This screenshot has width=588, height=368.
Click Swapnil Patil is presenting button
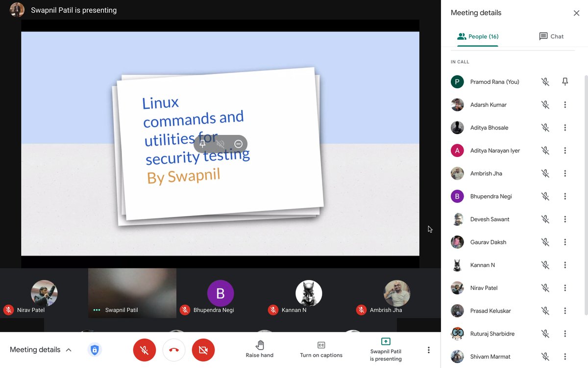[x=386, y=349]
